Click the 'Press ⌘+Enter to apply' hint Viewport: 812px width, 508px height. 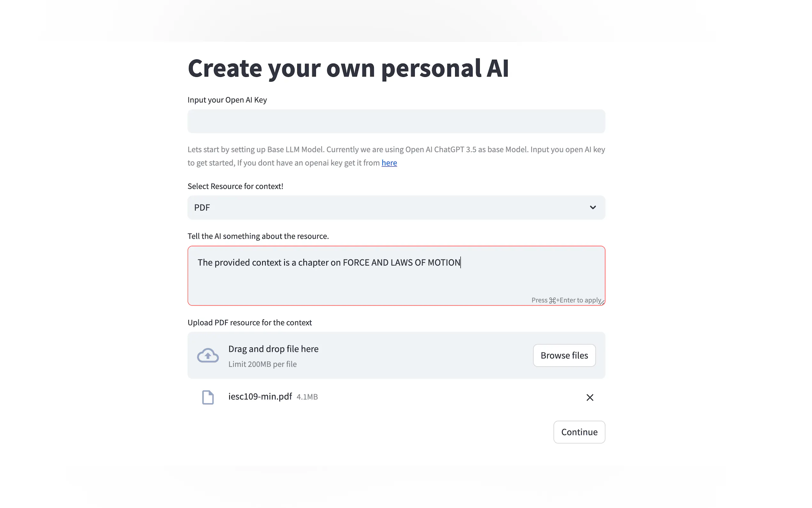[566, 300]
